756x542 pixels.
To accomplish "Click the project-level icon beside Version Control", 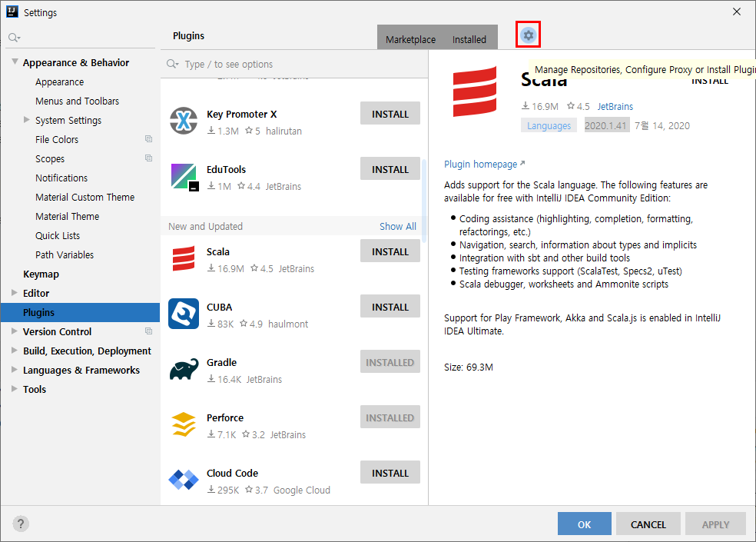I will coord(148,331).
